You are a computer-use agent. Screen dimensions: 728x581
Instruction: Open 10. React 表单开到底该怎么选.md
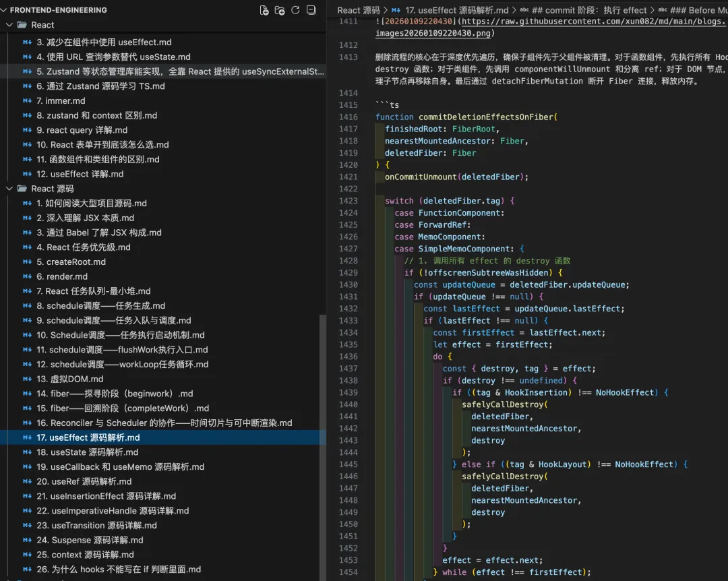pos(163,144)
